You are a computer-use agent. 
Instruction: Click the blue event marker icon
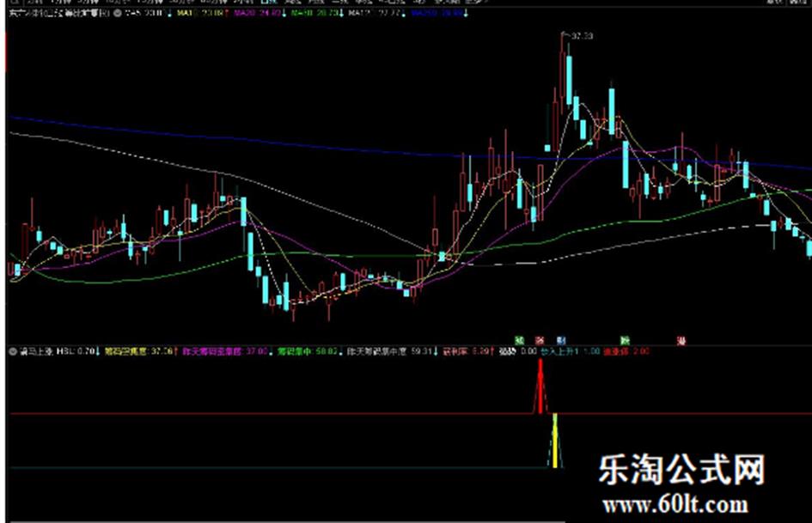561,340
